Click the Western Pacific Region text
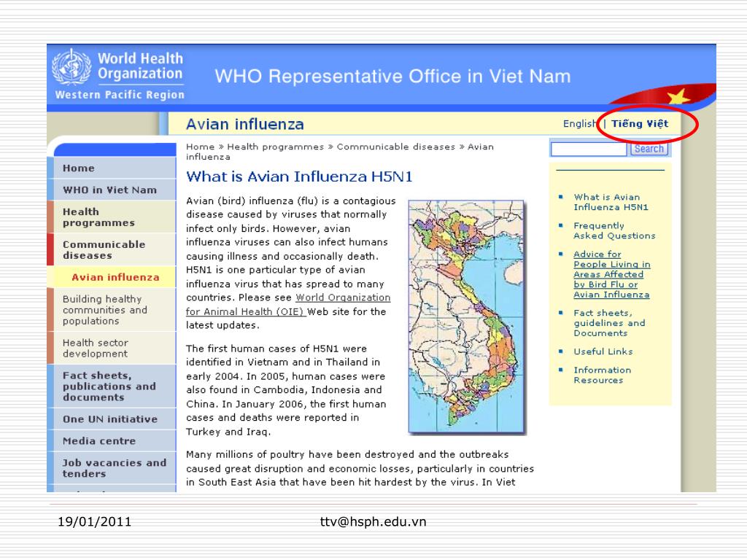This screenshot has width=747, height=560. [x=120, y=95]
